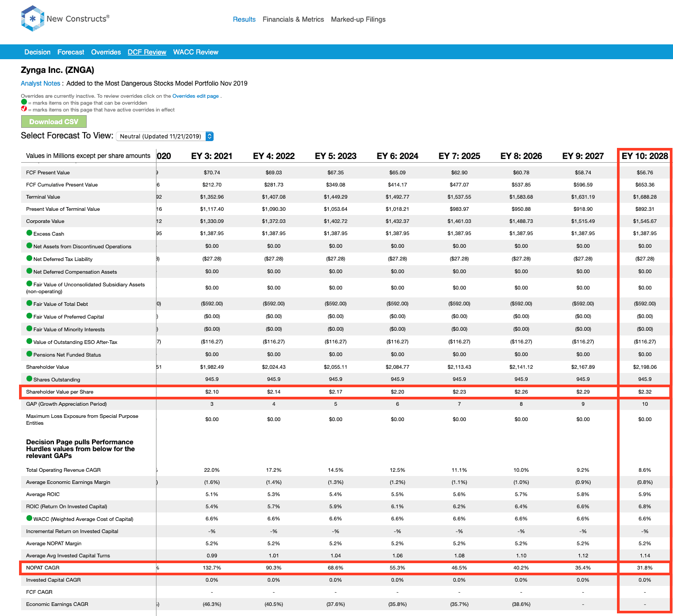
Task: Click the (38.6%) Economic Earnings CAGR cell
Action: (521, 604)
